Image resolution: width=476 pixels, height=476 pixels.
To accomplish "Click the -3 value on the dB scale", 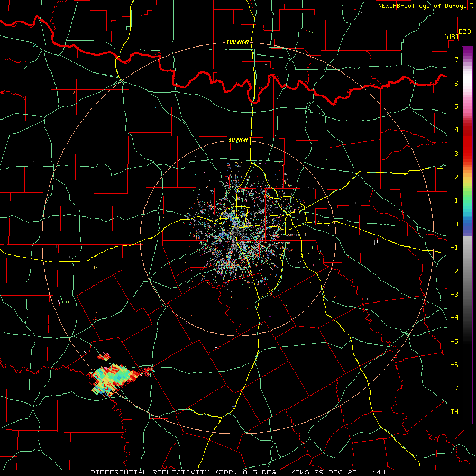I will 454,295.
